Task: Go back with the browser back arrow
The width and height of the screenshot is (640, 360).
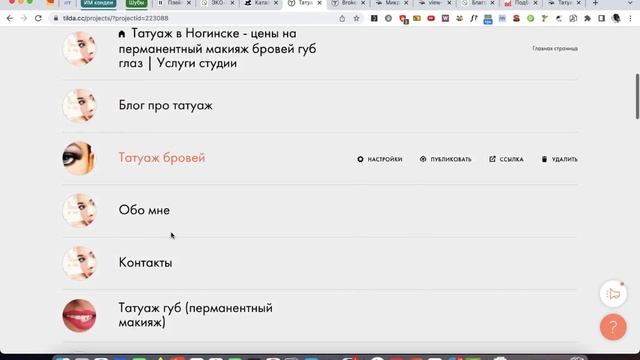Action: [x=10, y=18]
